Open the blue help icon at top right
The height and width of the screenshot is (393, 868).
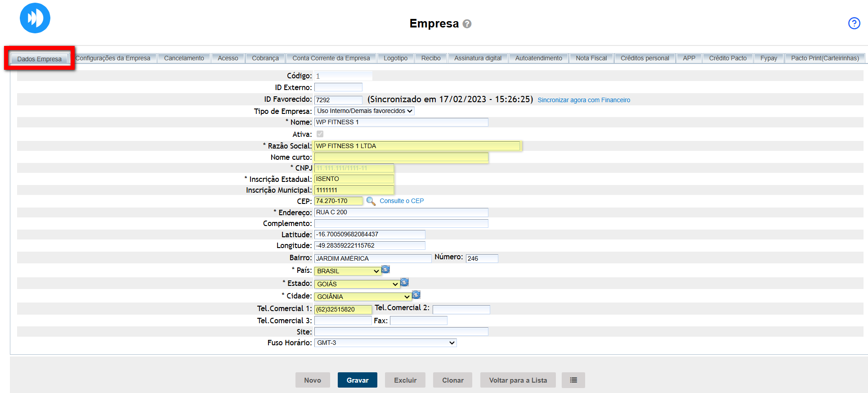854,23
